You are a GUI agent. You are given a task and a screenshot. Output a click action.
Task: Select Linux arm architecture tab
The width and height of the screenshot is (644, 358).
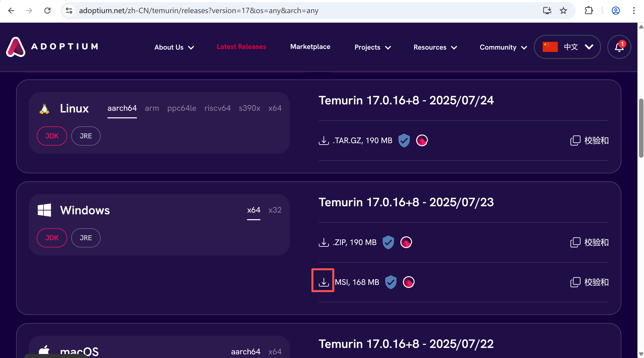tap(152, 108)
